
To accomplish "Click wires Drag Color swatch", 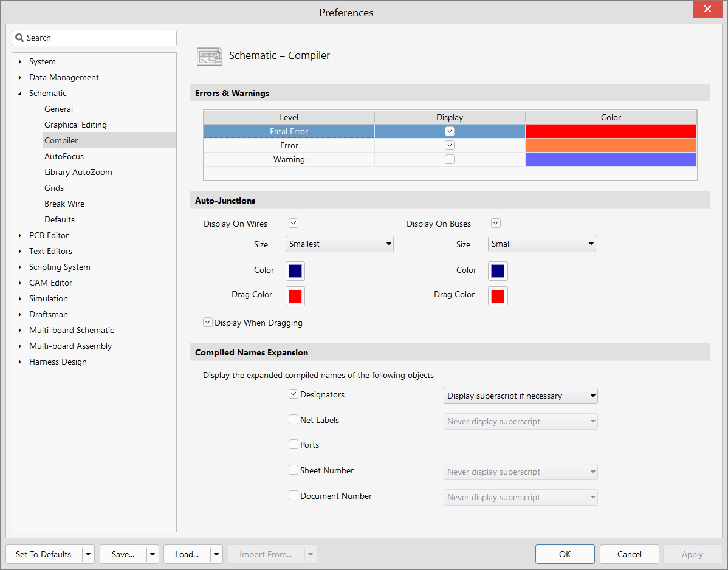I will (295, 296).
